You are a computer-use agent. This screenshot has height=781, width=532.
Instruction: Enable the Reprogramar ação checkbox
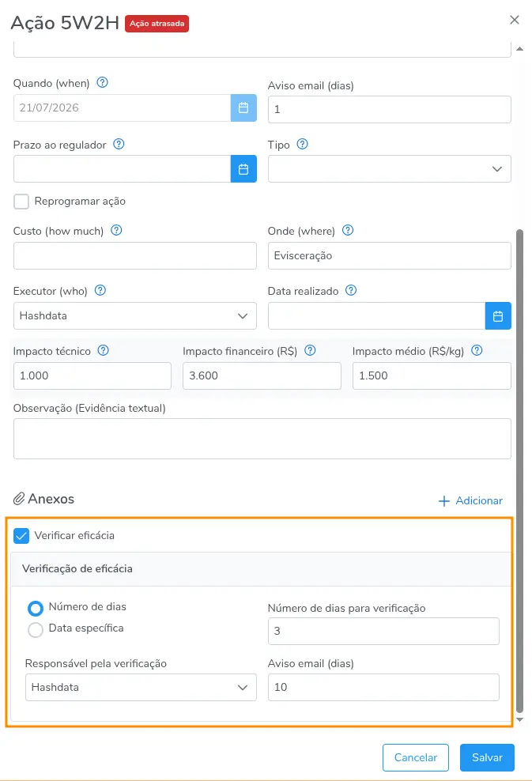tap(21, 202)
